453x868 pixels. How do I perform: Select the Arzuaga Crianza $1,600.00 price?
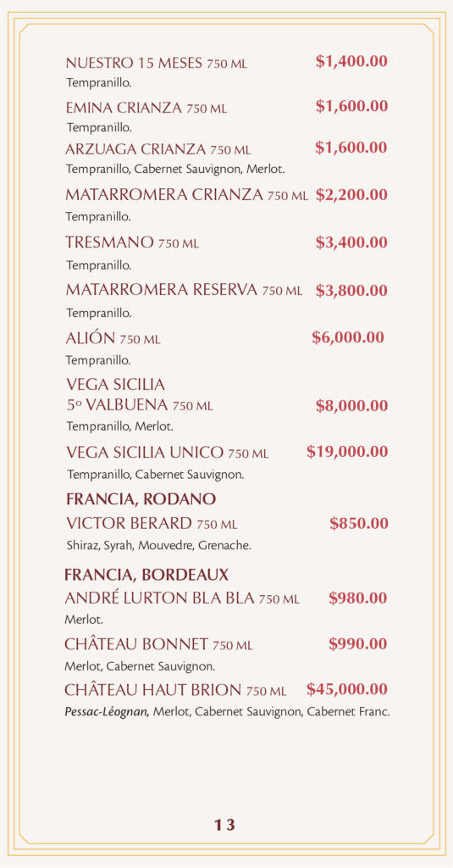point(351,147)
